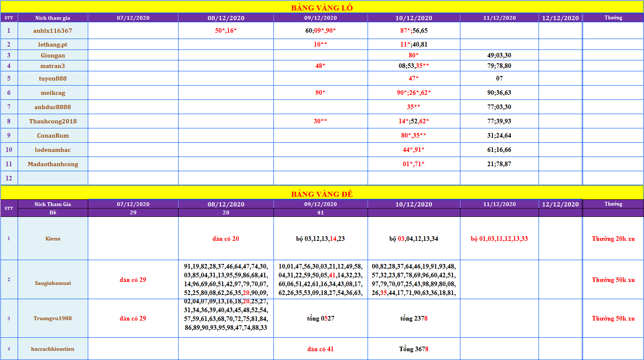The image size is (644, 360).
Task: Select cell containing 80*,35**
Action: (x=414, y=135)
